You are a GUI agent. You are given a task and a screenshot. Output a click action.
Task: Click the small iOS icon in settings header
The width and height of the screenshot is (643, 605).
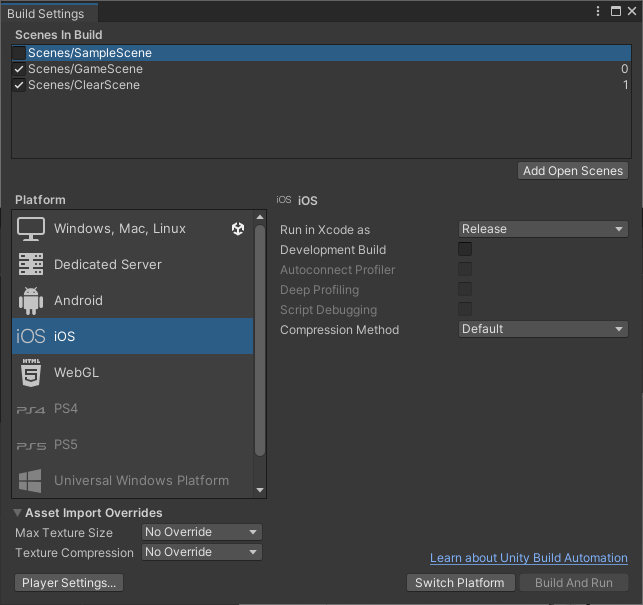point(283,200)
